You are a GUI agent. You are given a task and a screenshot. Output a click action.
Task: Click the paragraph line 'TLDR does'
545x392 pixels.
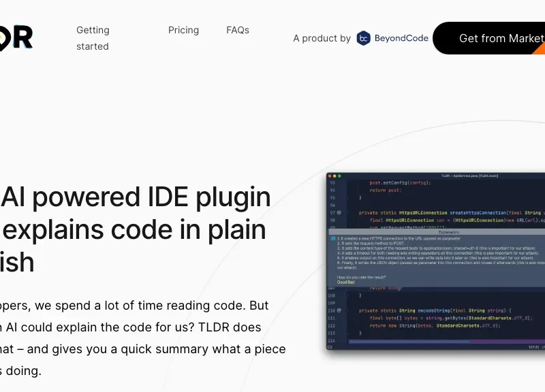point(230,327)
